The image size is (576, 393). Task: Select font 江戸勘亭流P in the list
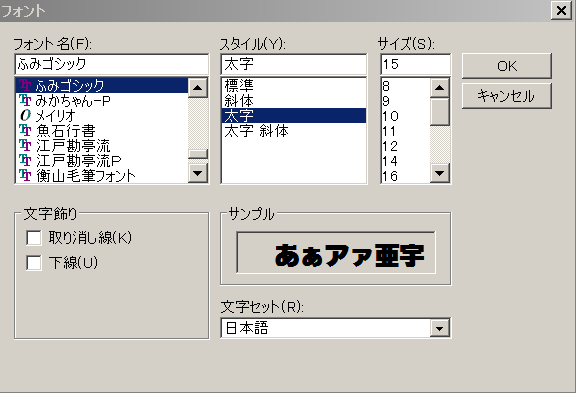(x=102, y=161)
